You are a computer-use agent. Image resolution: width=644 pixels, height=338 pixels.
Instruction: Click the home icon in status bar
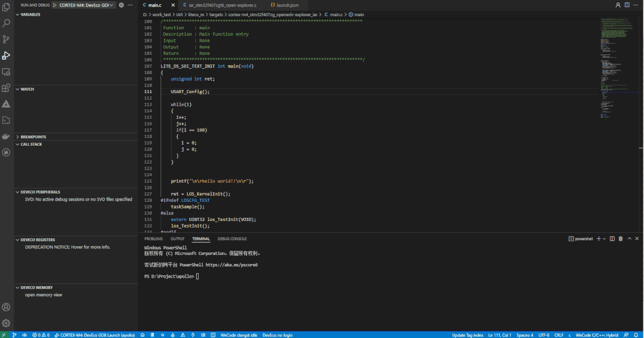(x=143, y=335)
